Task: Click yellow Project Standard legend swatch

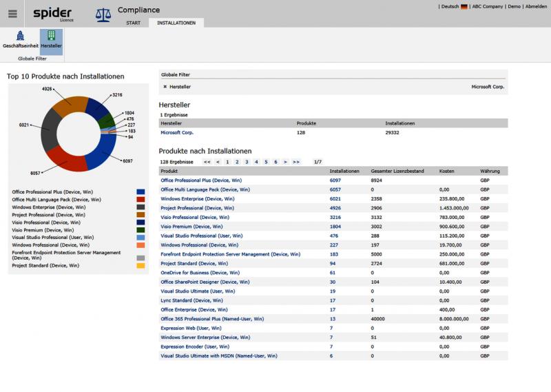Action: click(x=141, y=266)
